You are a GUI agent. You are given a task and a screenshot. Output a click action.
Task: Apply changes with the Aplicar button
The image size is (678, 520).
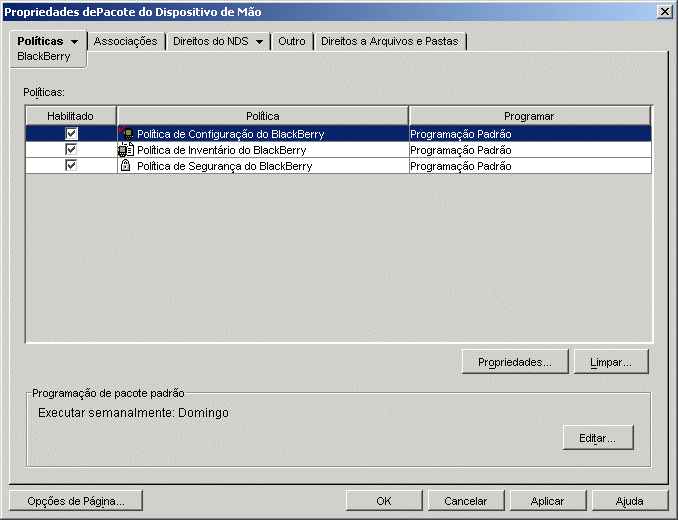pos(548,501)
